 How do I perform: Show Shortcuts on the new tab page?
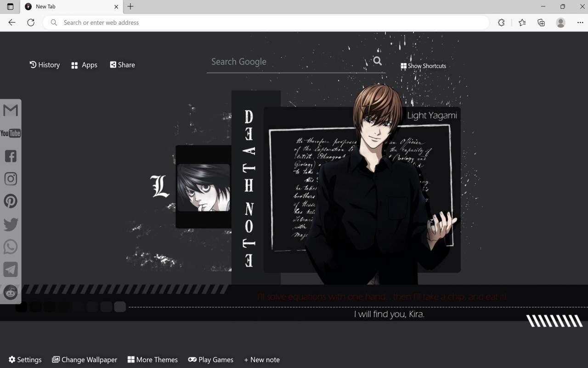[x=423, y=66]
